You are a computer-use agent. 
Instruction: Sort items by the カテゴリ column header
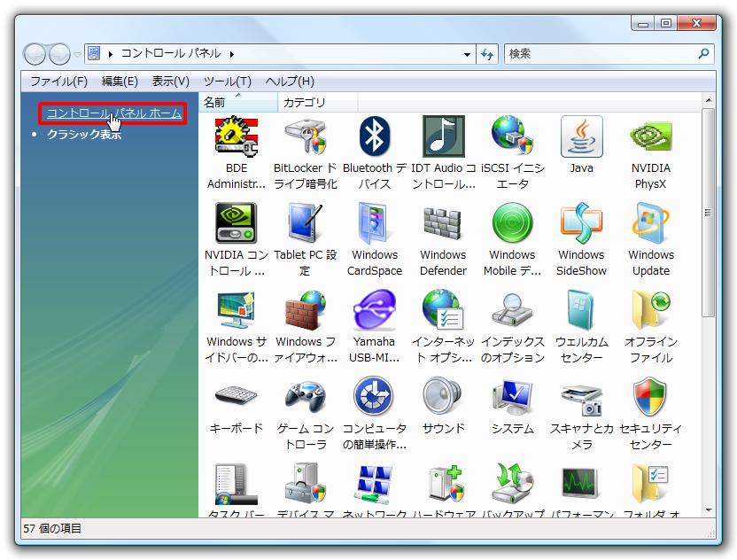coord(305,103)
